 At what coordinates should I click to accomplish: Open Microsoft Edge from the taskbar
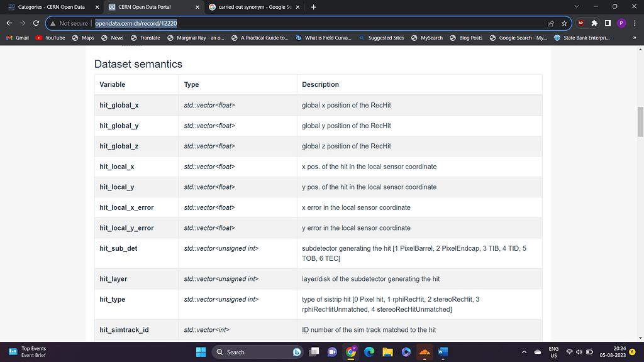[x=369, y=352]
